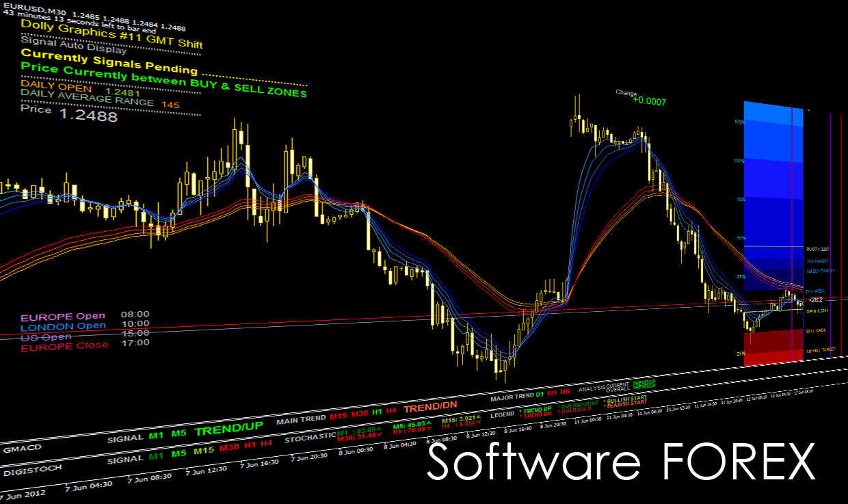Click the OPEN 1.3317 level label
This screenshot has height=504, width=848.
pyautogui.click(x=817, y=311)
